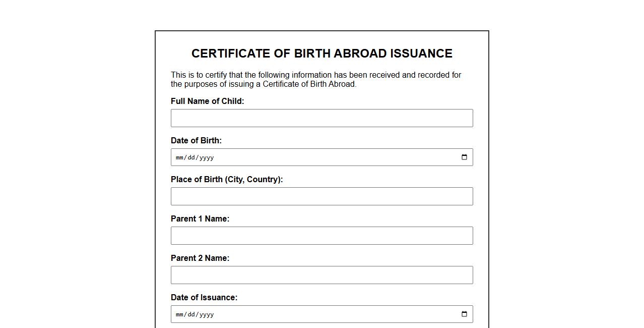Select the year segment in Date of Issuance
The height and width of the screenshot is (328, 644).
tap(207, 314)
